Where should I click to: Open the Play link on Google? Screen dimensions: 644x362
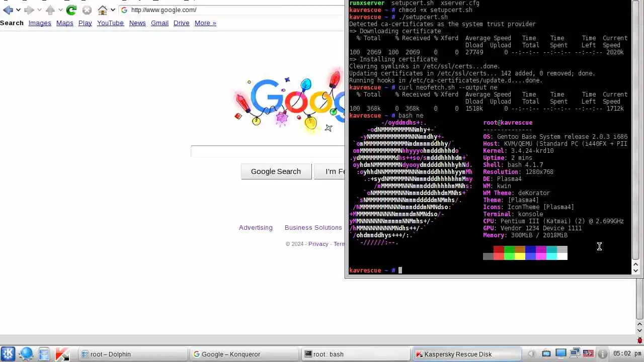point(85,23)
